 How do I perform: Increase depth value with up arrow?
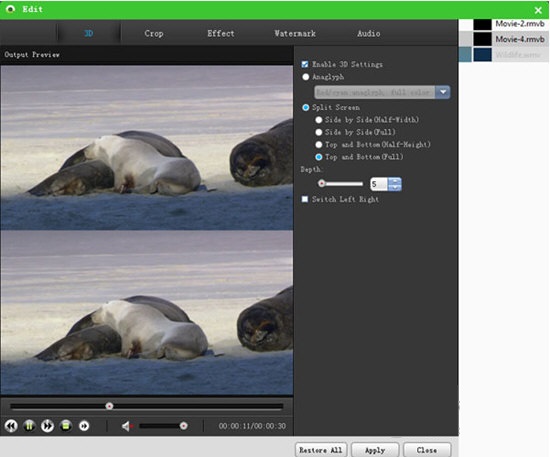(395, 181)
